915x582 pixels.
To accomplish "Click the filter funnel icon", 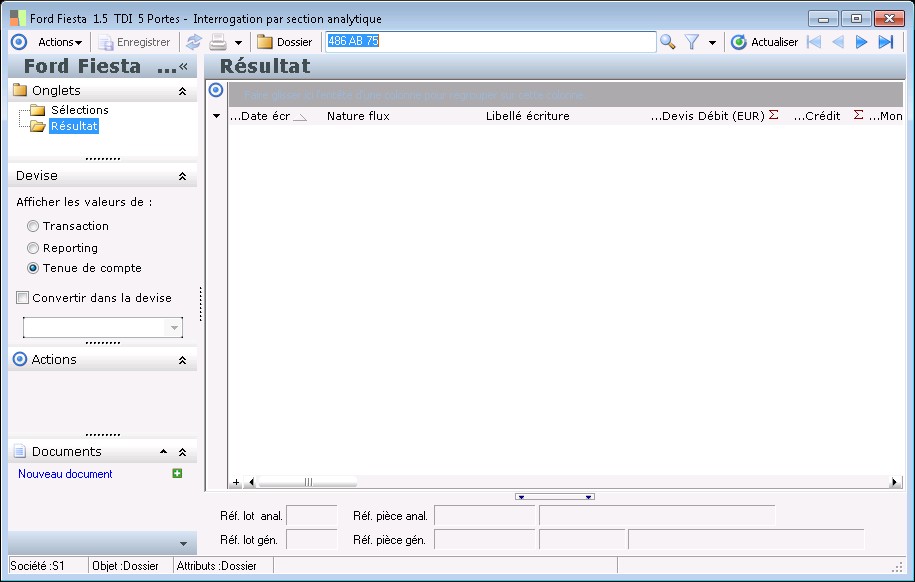I will tap(692, 42).
